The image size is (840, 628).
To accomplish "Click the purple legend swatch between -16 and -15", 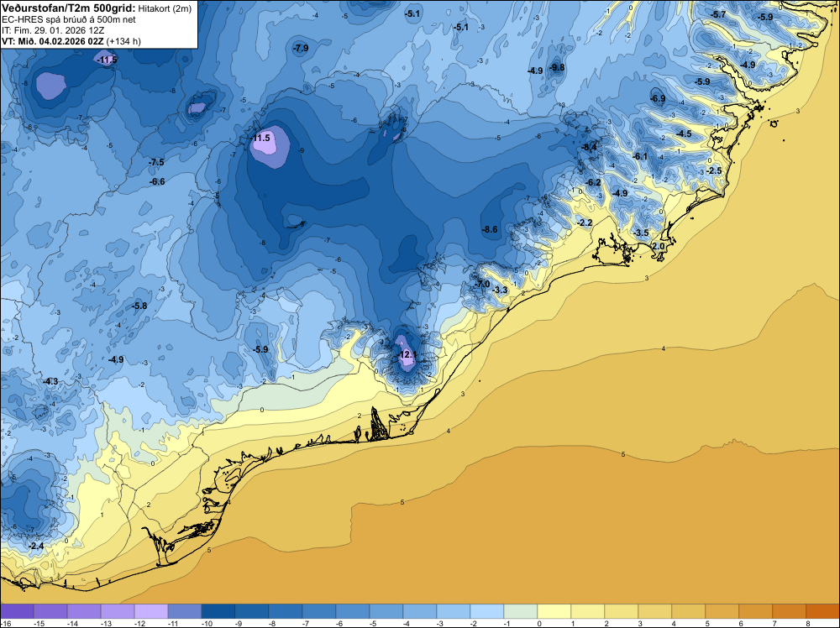I will (x=17, y=611).
